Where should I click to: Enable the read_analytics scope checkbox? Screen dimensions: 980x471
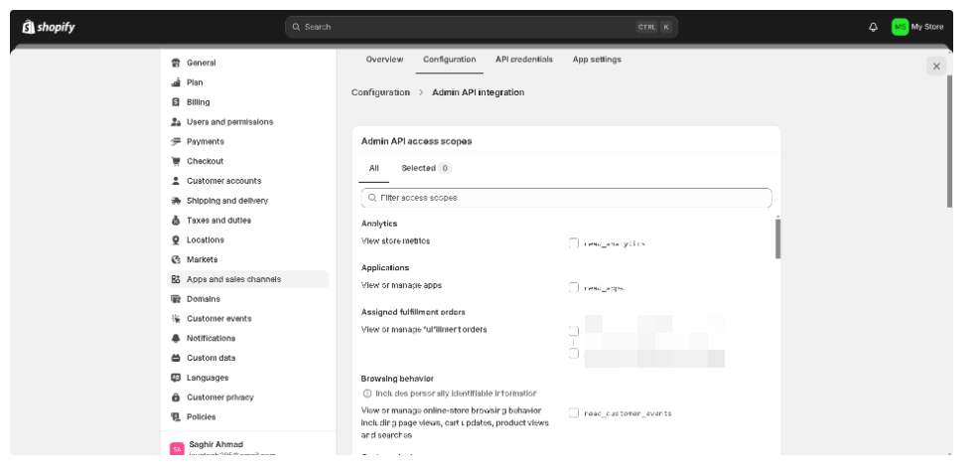pos(574,241)
